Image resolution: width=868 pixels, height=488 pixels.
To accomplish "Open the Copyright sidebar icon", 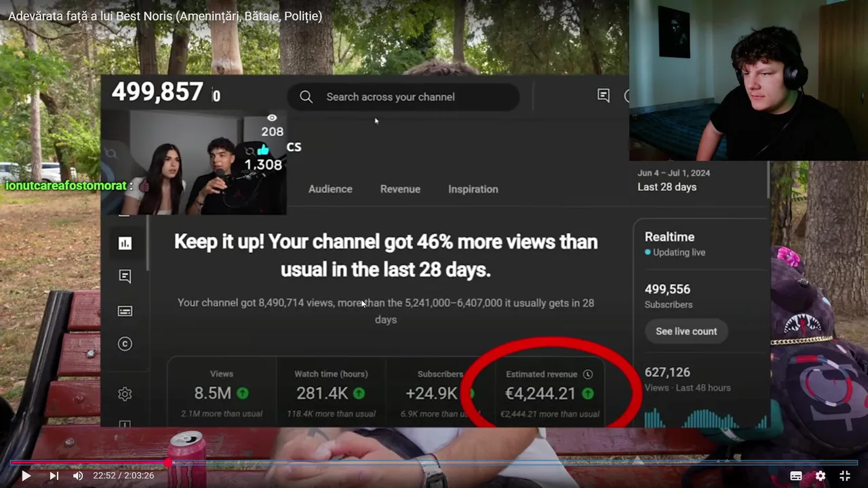I will (125, 344).
